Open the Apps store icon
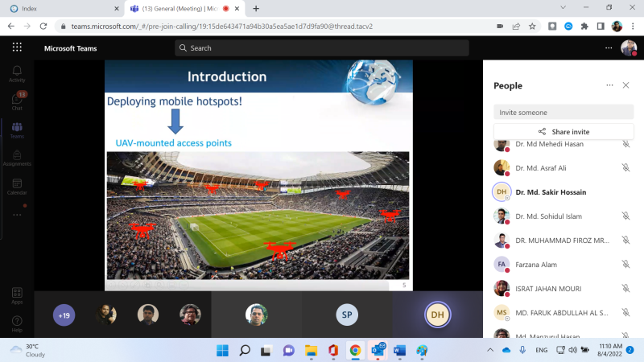Image resolution: width=644 pixels, height=362 pixels. (x=17, y=295)
